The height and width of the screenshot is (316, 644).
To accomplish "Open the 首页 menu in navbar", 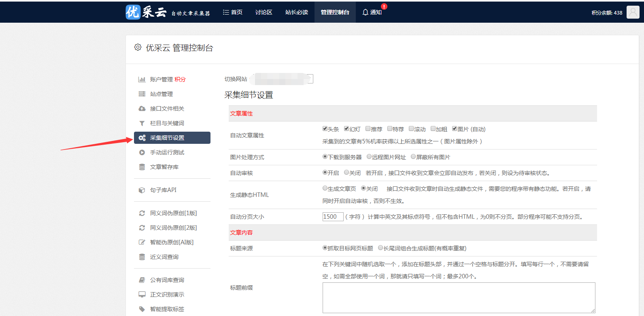I will point(233,12).
